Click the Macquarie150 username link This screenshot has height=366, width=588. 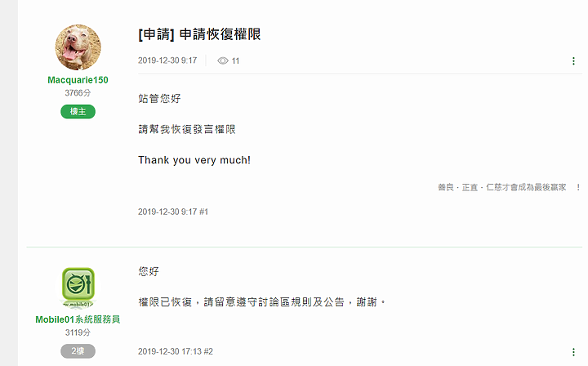point(78,80)
